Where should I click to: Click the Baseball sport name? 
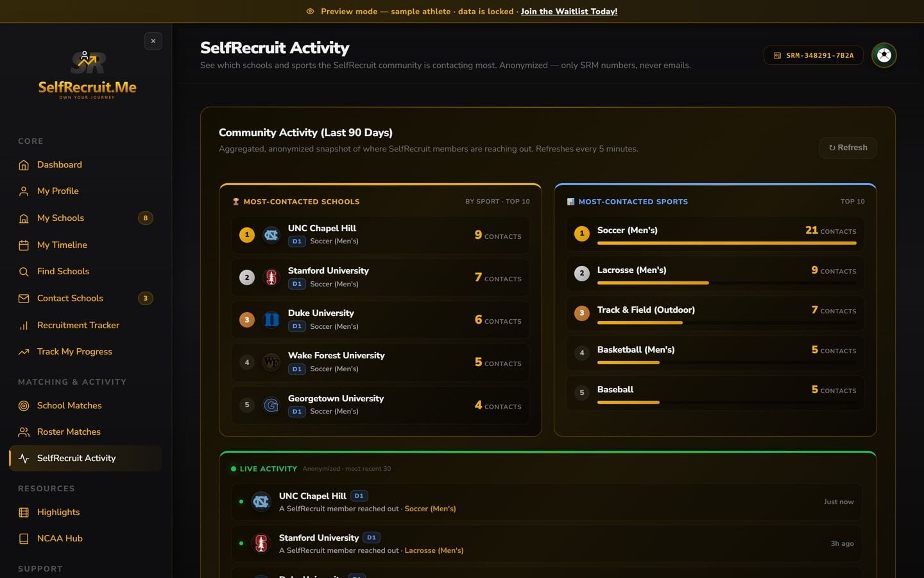pyautogui.click(x=615, y=390)
